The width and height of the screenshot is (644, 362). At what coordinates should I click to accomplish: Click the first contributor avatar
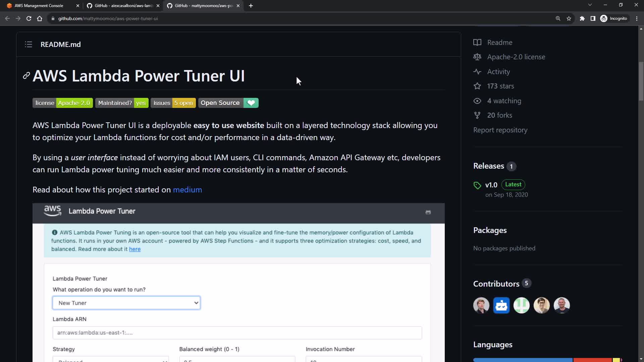(481, 305)
